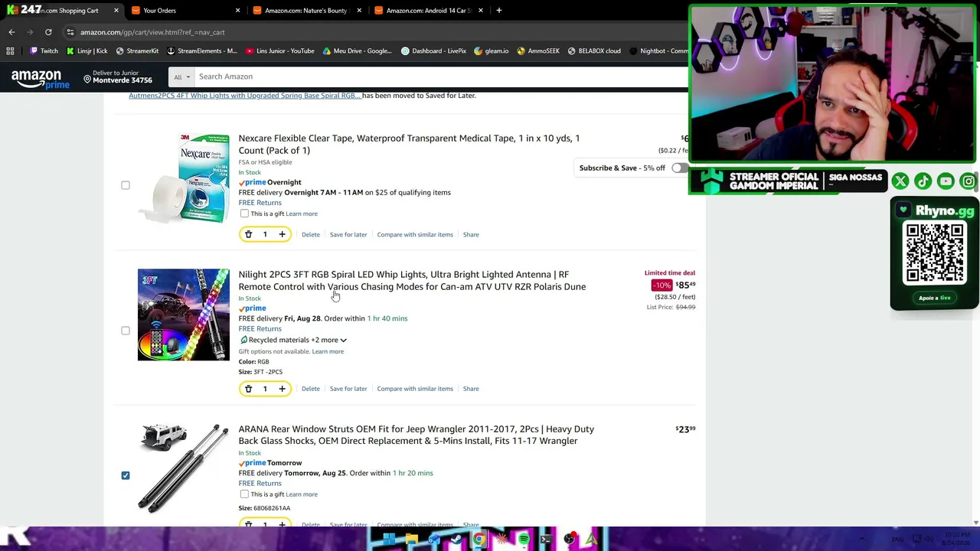Viewport: 980px width, 551px height.
Task: Click the address bar URL
Action: pyautogui.click(x=152, y=32)
